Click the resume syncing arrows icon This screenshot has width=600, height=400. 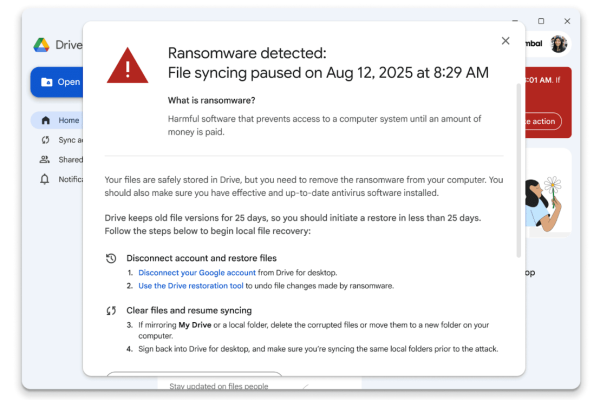[111, 310]
